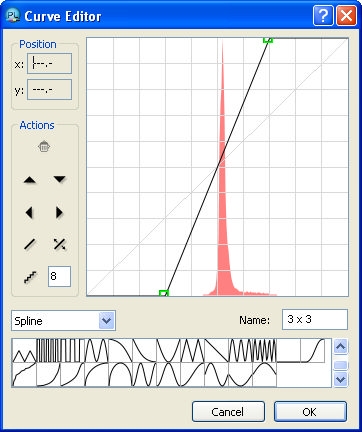Viewport: 362px width, 432px height.
Task: Choose the tall two-peak zigzag preset thumbnail
Action: click(193, 351)
